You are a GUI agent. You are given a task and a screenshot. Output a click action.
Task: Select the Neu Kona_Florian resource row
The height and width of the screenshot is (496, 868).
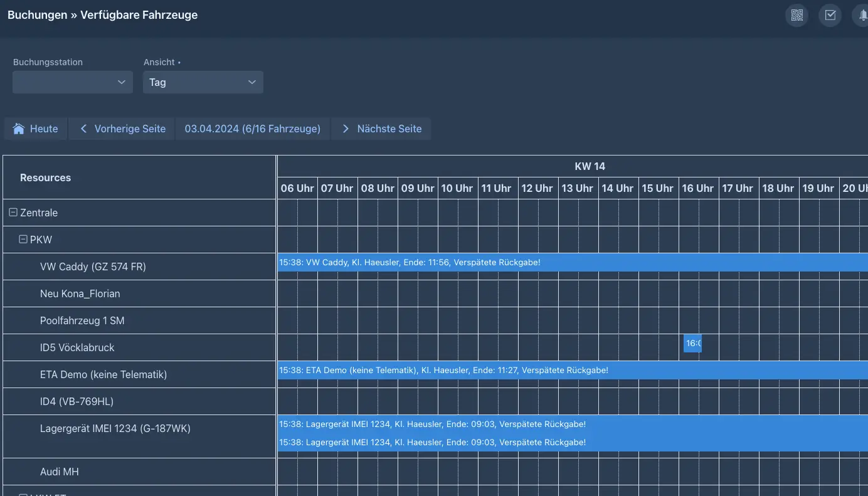tap(80, 293)
